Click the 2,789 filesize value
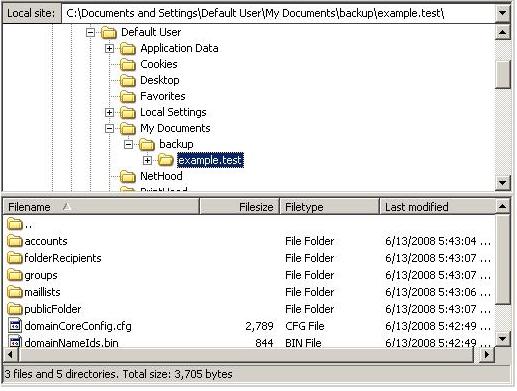Screen dimensions: 517x391 tap(259, 326)
